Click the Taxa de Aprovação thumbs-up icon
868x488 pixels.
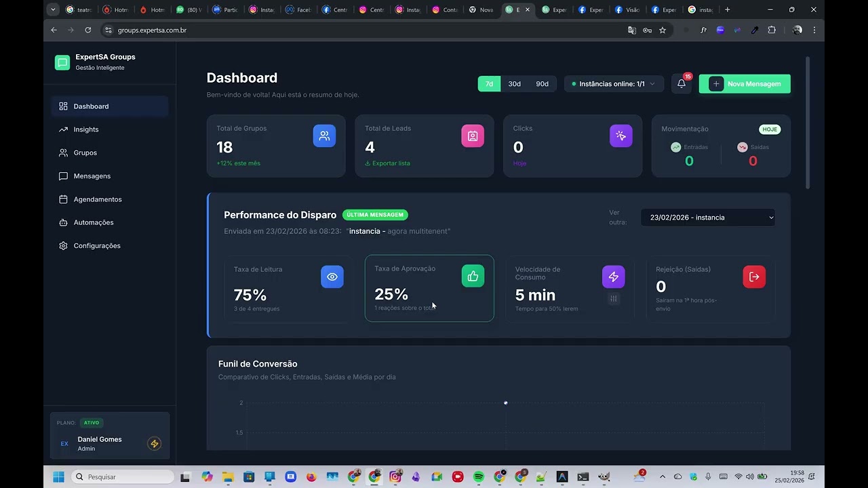[473, 276]
